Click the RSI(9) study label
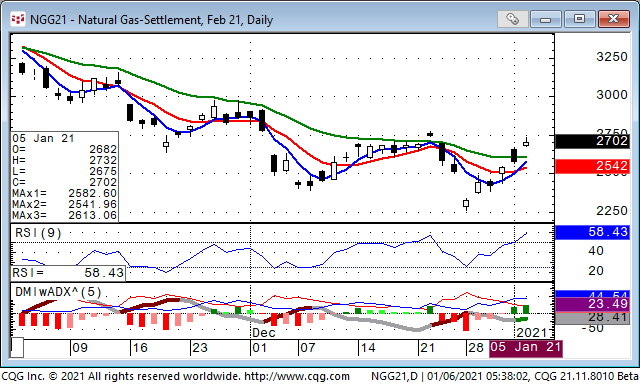Screen dimensions: 640x384 tap(38, 233)
